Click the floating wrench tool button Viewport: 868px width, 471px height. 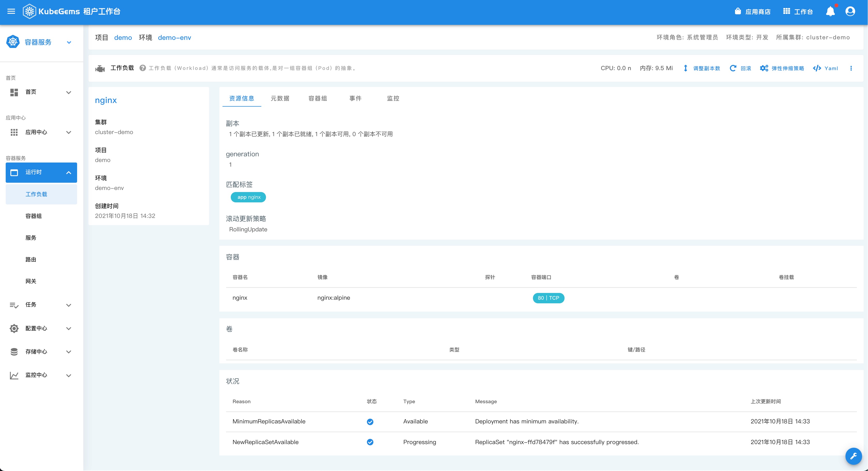click(854, 456)
